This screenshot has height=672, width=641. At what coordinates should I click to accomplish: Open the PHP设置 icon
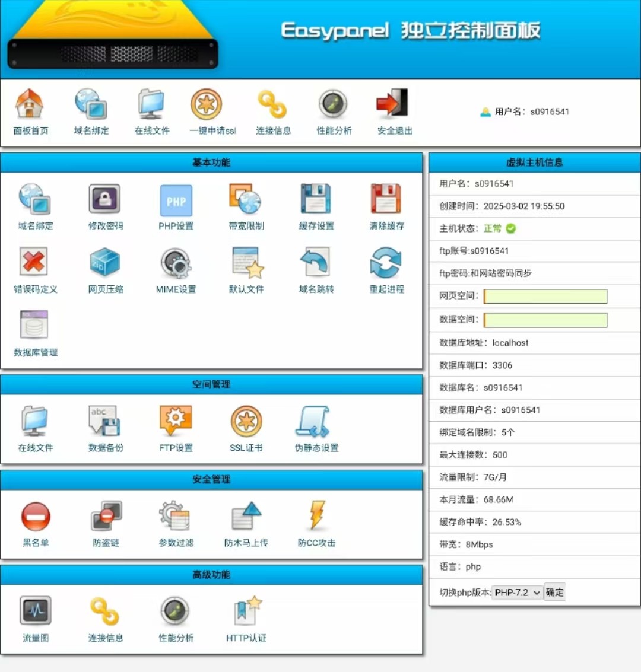click(x=176, y=207)
